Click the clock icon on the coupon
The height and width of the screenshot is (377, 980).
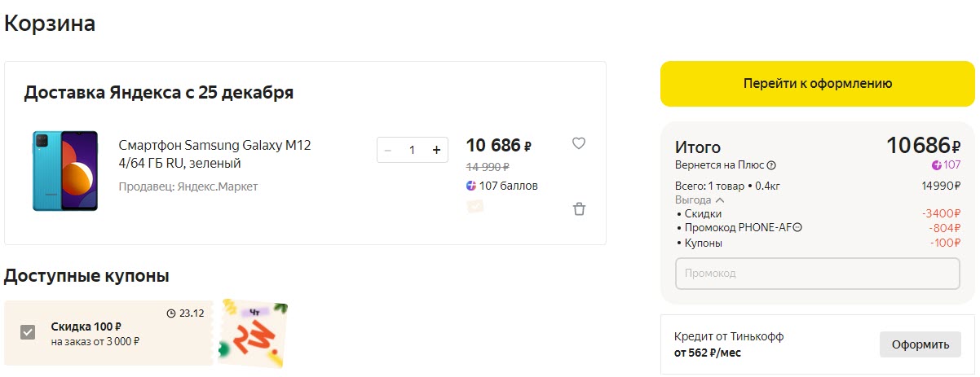point(170,313)
